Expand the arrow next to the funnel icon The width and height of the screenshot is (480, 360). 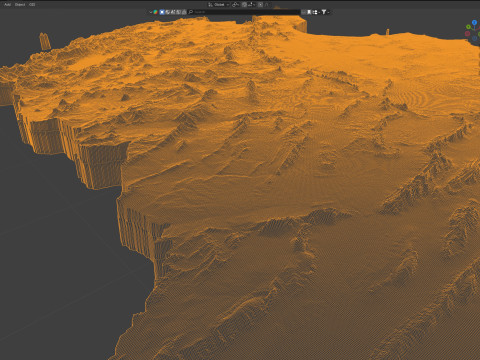[328, 12]
